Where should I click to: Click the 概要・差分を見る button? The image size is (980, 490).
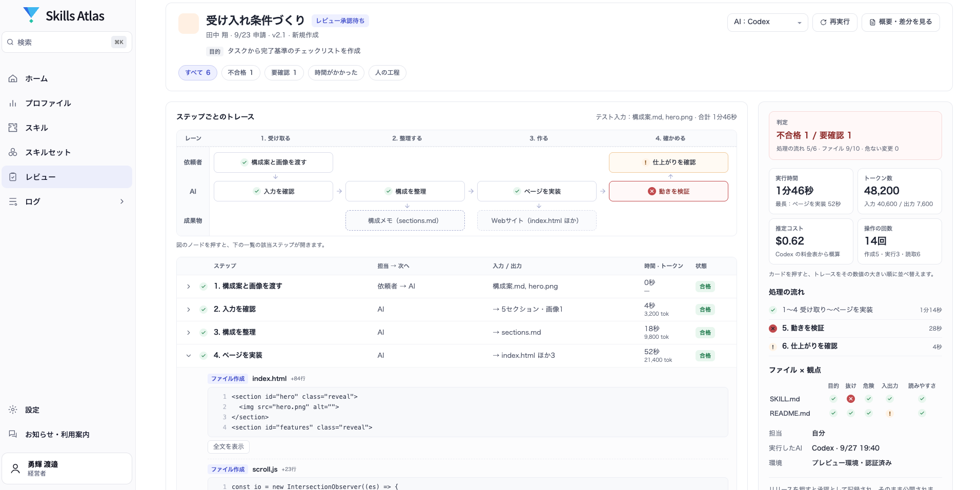point(901,22)
